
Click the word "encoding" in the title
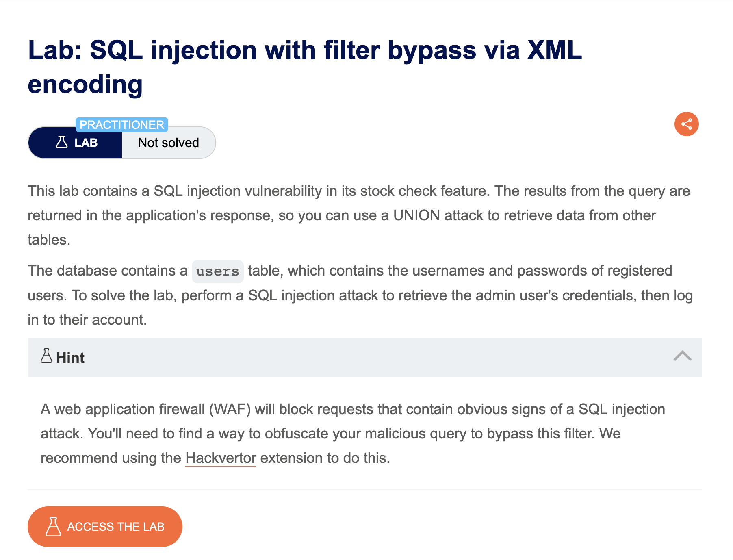coord(85,85)
